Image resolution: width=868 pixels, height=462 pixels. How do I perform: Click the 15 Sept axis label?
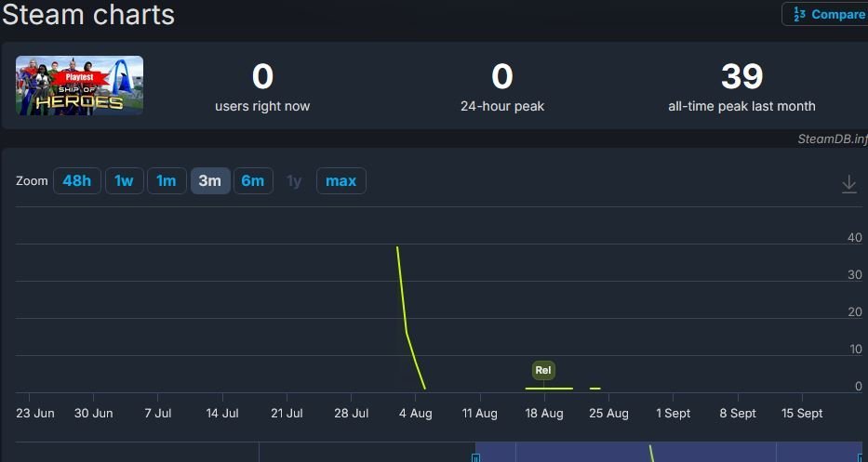click(x=802, y=414)
